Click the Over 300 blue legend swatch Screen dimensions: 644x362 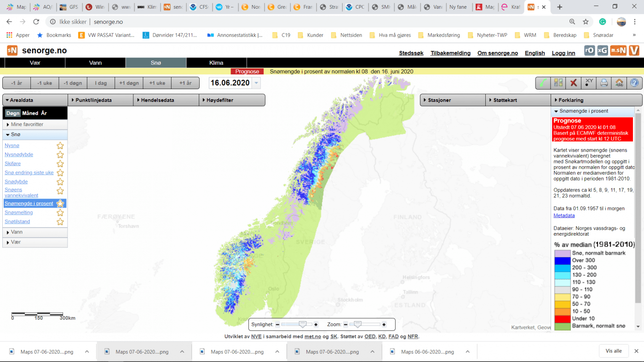562,260
